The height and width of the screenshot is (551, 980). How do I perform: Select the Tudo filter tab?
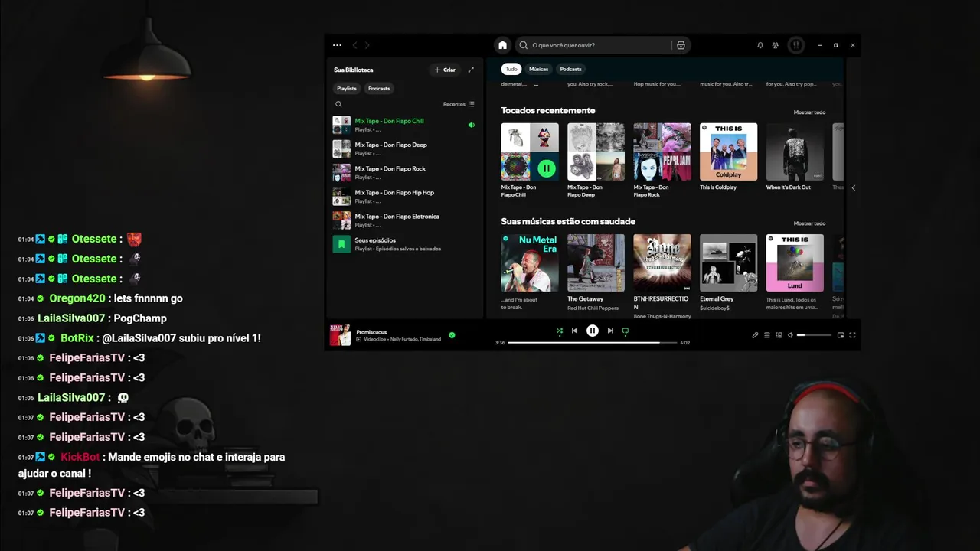pyautogui.click(x=511, y=69)
